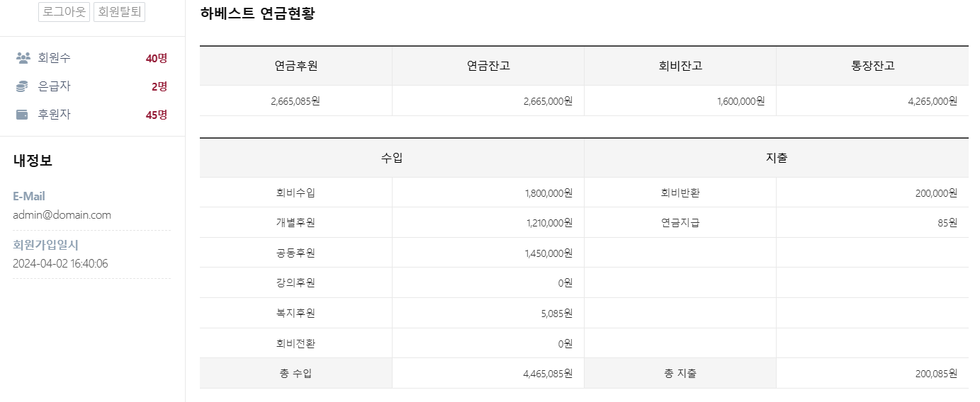The height and width of the screenshot is (402, 980).
Task: Select the 회원수 sidebar label
Action: click(55, 58)
